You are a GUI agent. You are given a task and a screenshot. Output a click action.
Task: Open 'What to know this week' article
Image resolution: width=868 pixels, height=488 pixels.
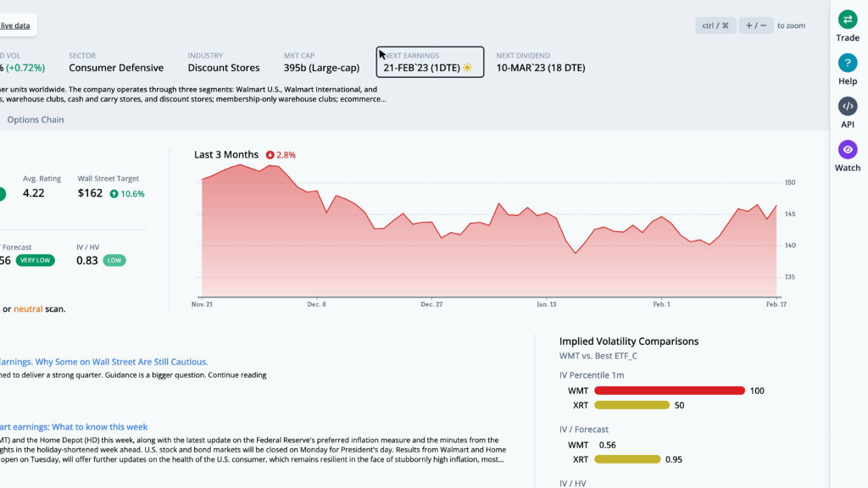point(75,427)
